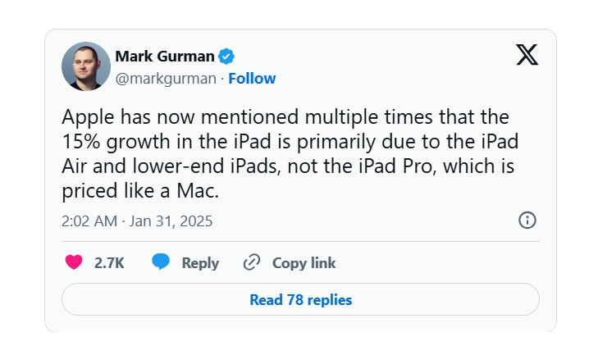
Task: Open the Twitter info circle icon
Action: [527, 221]
